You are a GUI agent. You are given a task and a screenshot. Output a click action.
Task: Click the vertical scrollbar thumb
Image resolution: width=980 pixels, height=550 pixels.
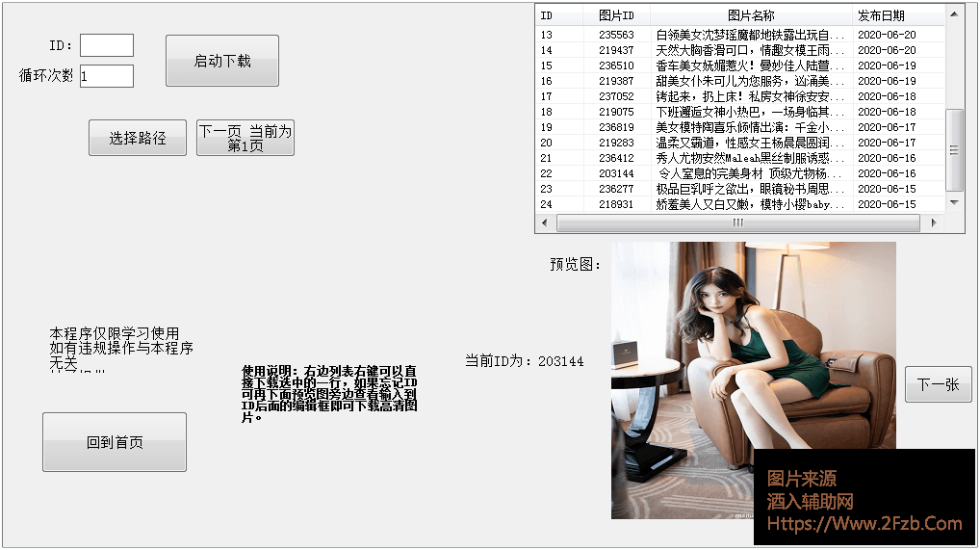954,149
